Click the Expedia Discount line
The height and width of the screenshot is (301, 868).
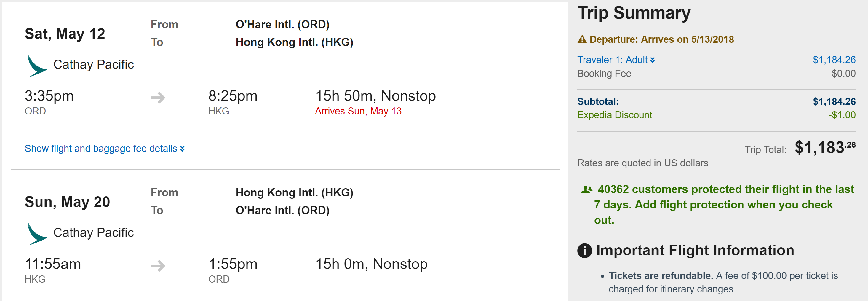pos(615,115)
